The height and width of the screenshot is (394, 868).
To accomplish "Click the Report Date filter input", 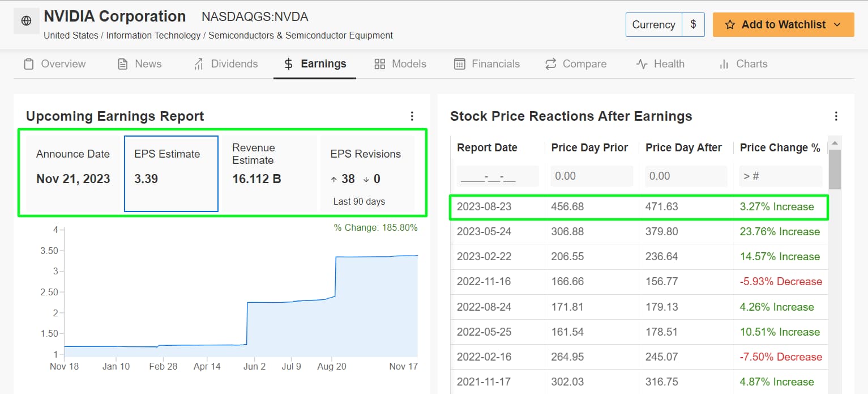I will 498,176.
